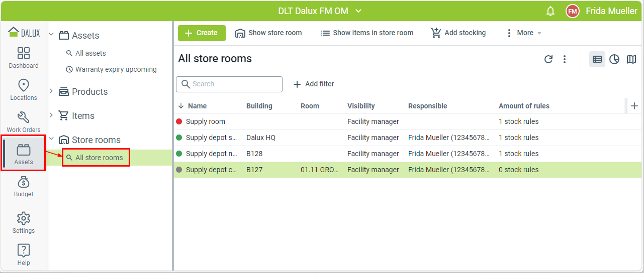The image size is (644, 273).
Task: Add a column with the plus icon
Action: [634, 106]
